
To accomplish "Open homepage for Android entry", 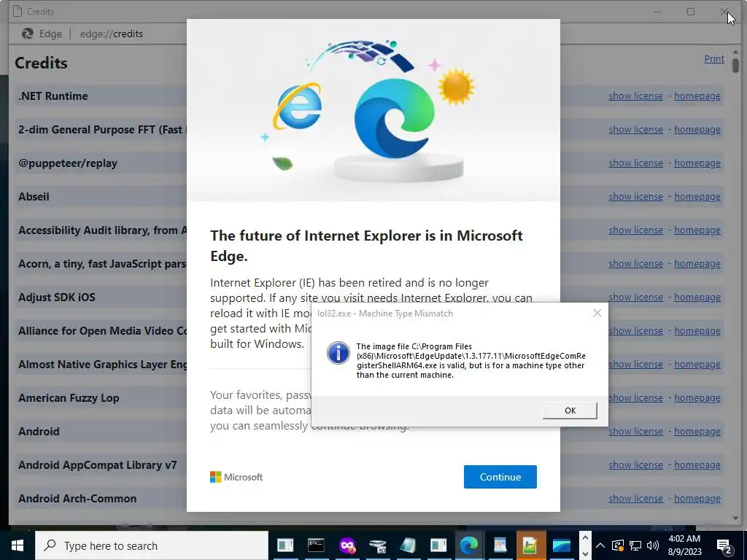I will (x=697, y=431).
